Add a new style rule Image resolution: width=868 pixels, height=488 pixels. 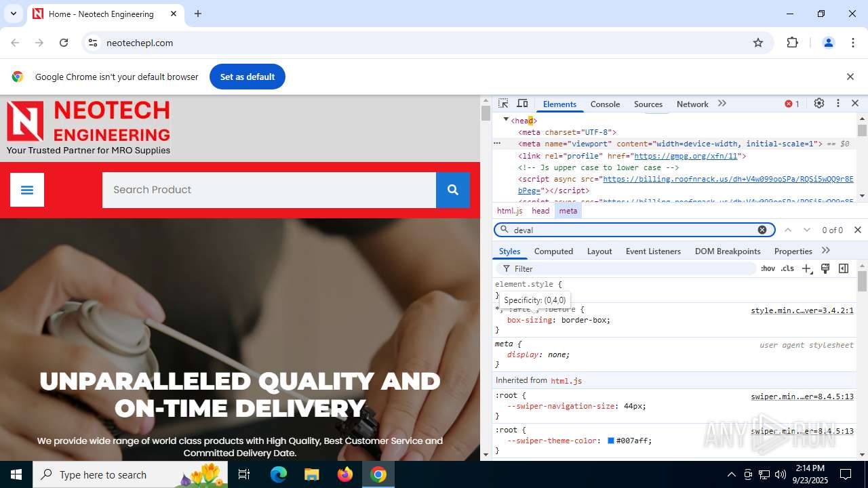[806, 268]
